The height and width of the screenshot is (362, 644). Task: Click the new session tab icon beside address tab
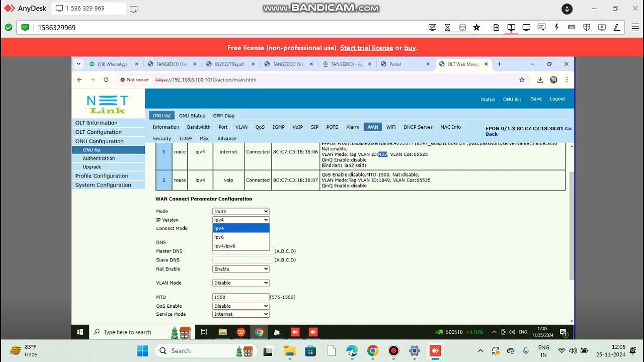coord(133,9)
